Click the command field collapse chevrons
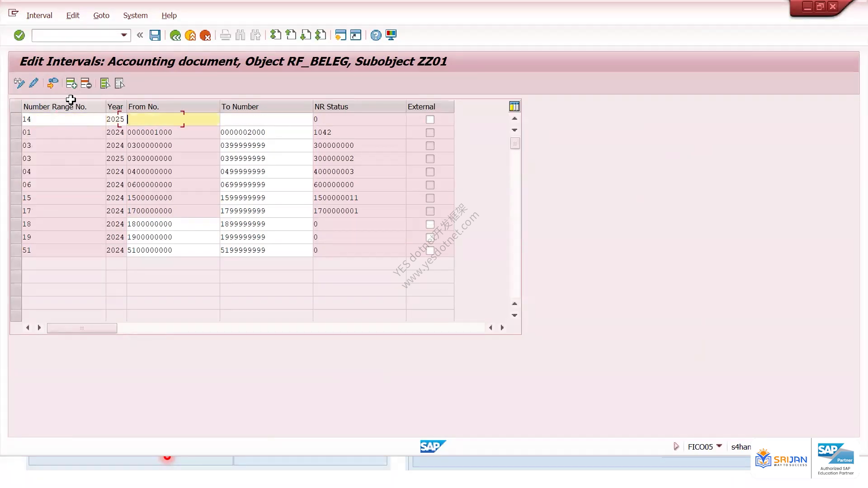Screen dimensions: 868x488 (x=140, y=35)
